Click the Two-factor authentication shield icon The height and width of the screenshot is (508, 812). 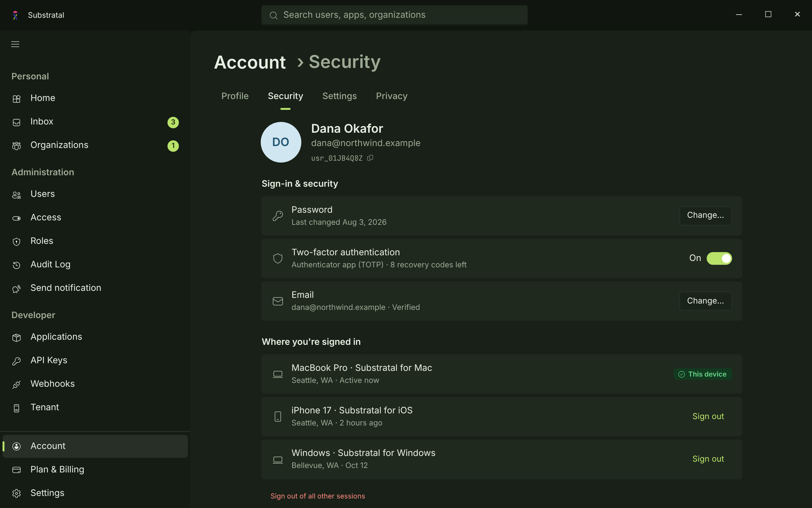tap(278, 258)
